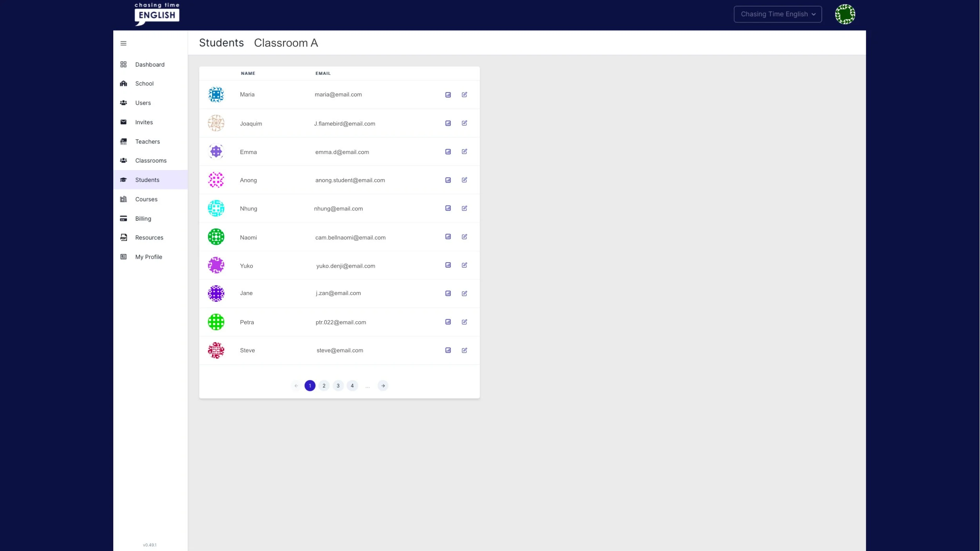Open user avatar menu in header
This screenshot has height=551, width=980.
[x=845, y=14]
